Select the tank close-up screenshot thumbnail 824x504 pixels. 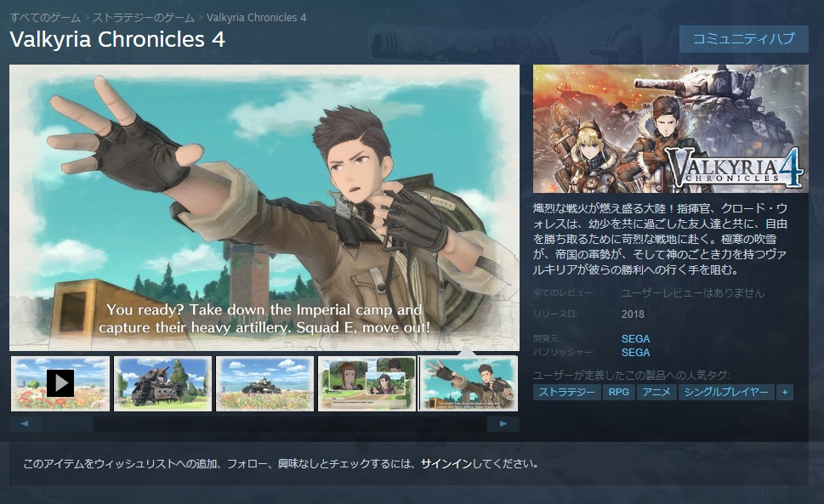[x=163, y=383]
